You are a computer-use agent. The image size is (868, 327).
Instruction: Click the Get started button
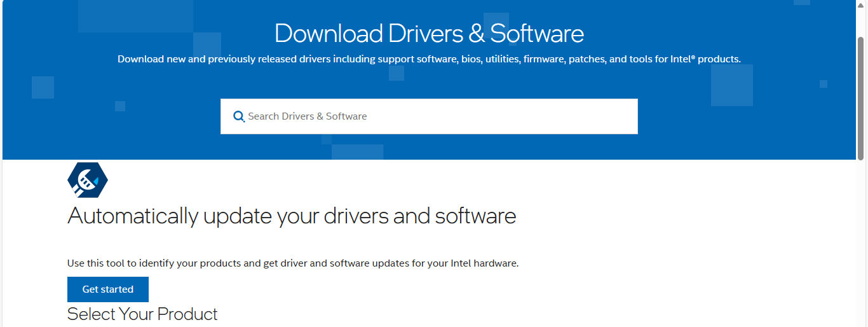click(108, 289)
